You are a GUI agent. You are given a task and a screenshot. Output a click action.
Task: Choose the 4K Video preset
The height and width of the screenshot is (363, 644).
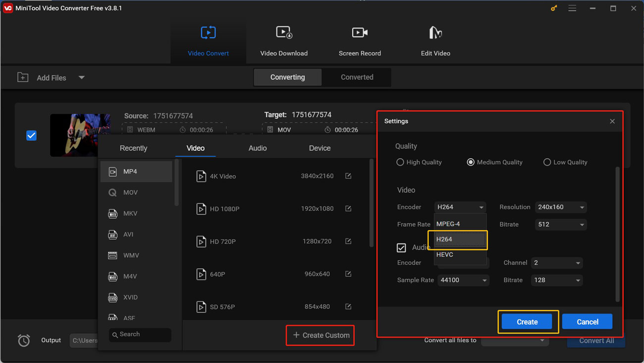(x=275, y=176)
